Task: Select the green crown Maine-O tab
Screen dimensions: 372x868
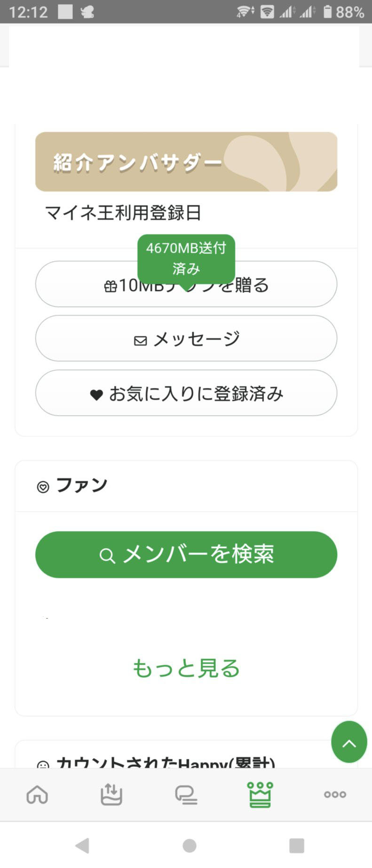Action: (260, 795)
